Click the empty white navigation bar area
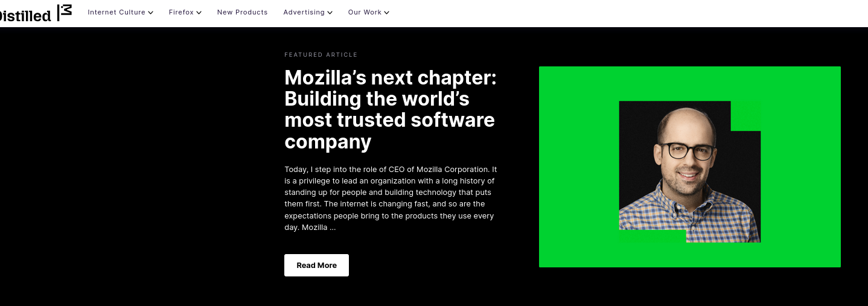The height and width of the screenshot is (306, 868). tap(604, 12)
